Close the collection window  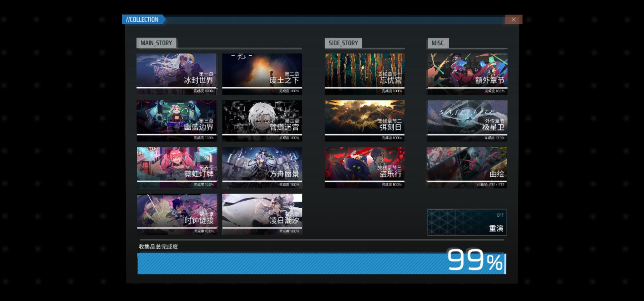[x=513, y=20]
